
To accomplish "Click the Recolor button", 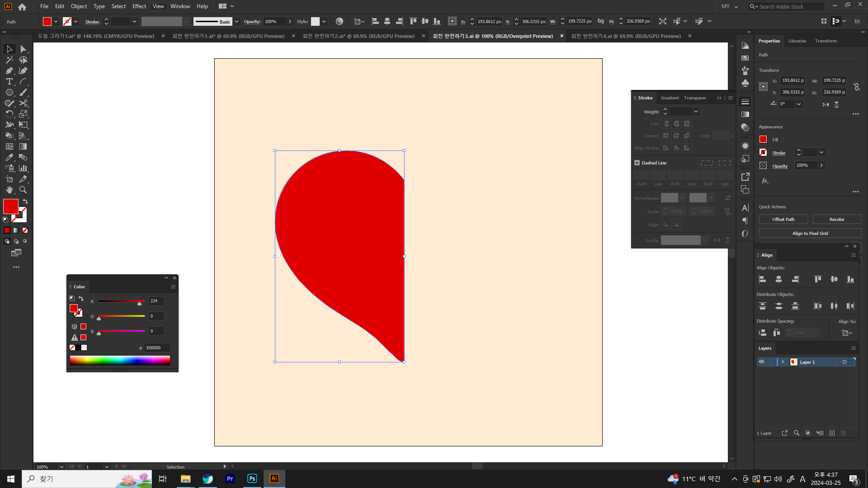I will tap(836, 219).
